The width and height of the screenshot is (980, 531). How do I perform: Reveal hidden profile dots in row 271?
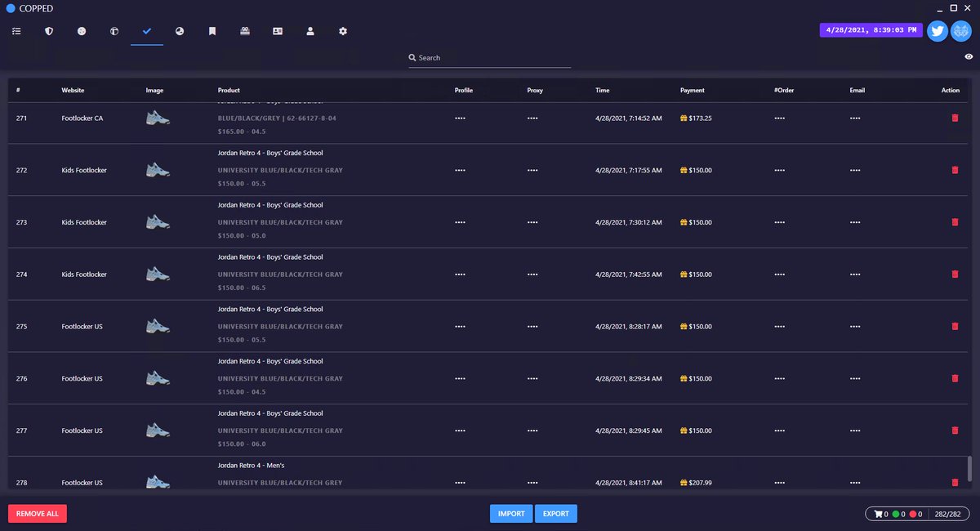pyautogui.click(x=460, y=118)
